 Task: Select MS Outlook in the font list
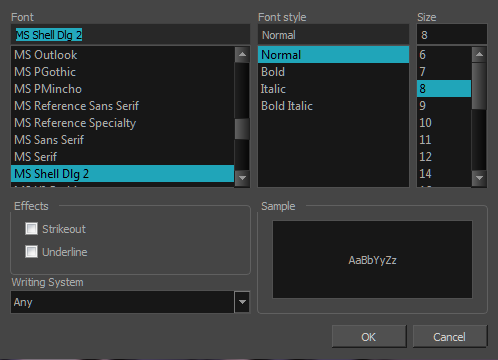point(123,55)
